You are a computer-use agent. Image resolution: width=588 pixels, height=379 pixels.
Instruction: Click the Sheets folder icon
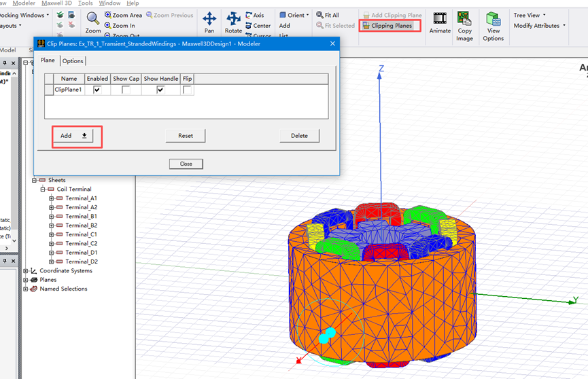42,180
